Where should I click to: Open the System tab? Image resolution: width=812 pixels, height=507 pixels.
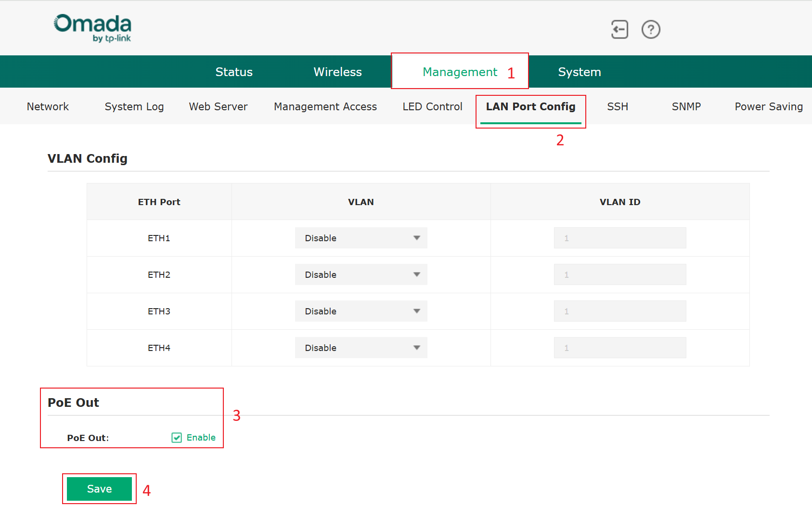pos(579,71)
